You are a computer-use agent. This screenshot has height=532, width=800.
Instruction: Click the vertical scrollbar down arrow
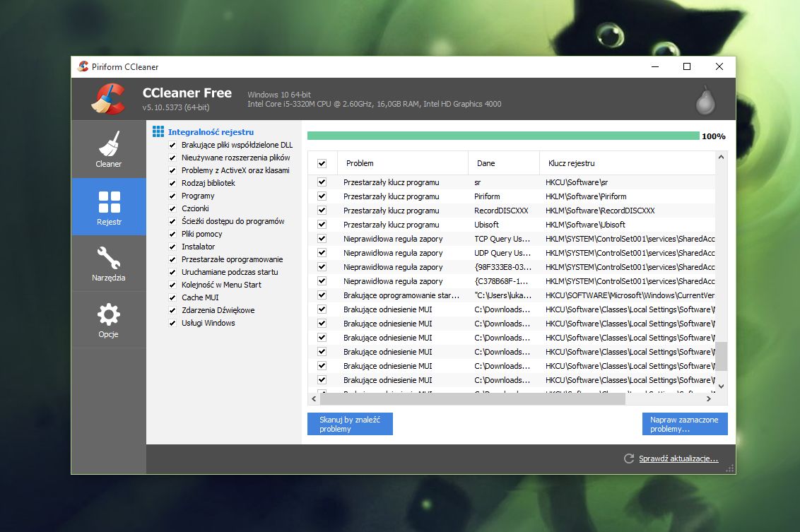721,386
